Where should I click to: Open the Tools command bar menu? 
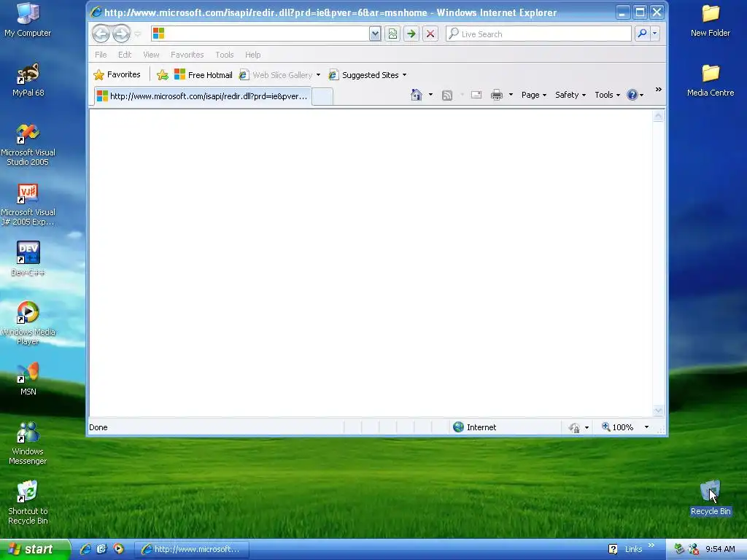point(607,95)
